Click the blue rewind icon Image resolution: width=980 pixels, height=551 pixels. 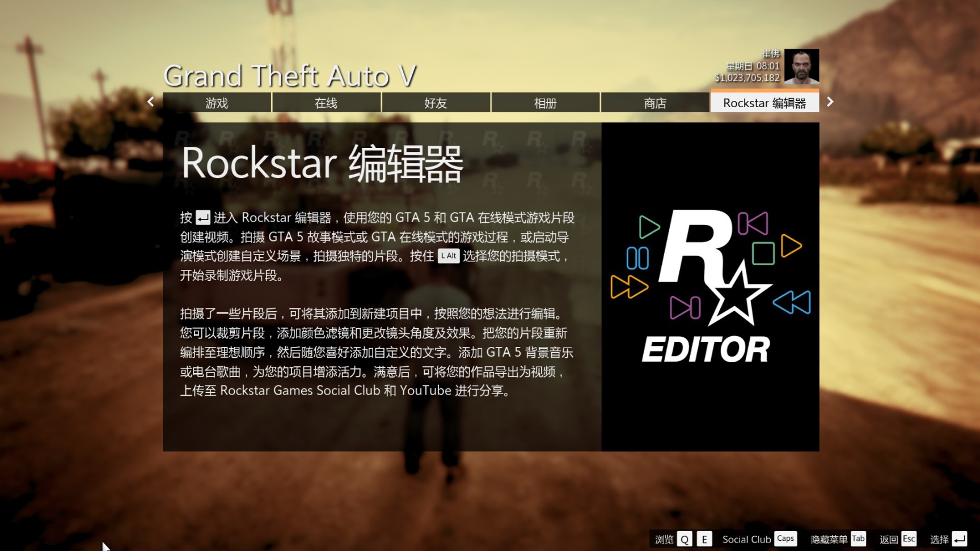[792, 302]
